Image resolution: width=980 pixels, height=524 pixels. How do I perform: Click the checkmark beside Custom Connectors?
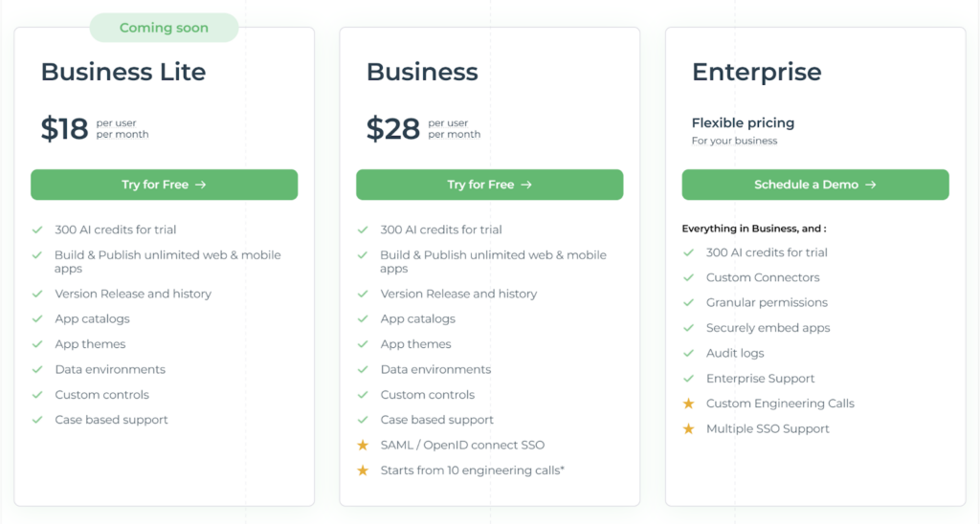click(688, 277)
